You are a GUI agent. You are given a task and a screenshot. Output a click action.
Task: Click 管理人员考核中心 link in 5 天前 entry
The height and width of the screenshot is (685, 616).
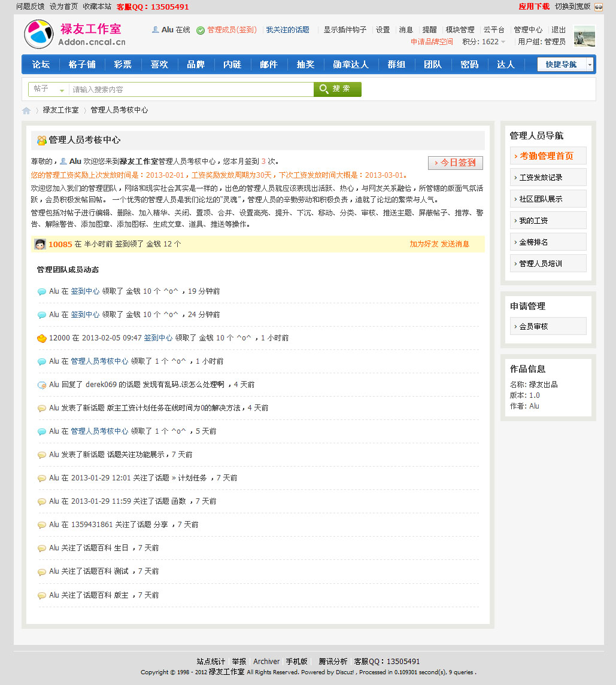[x=100, y=431]
